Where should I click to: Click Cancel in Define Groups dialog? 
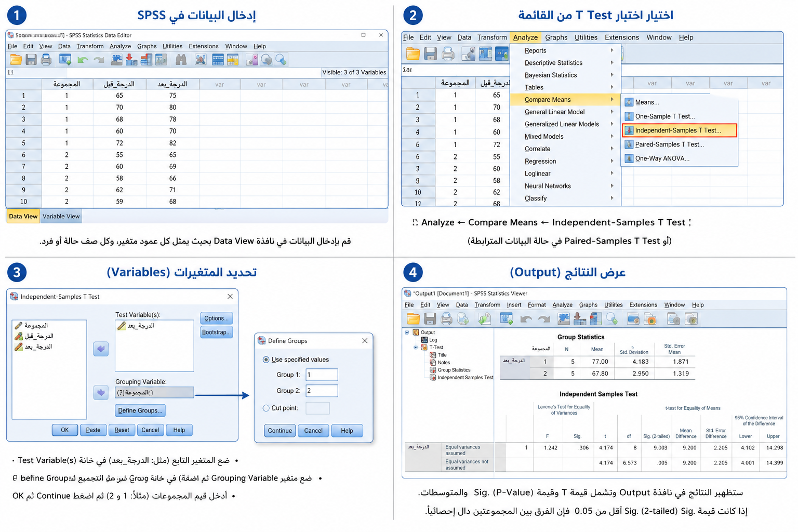[x=313, y=431]
